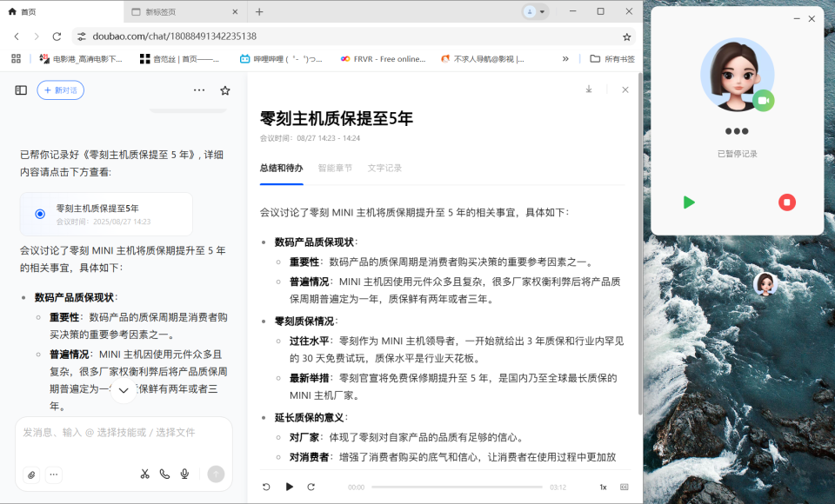835x504 pixels.
Task: Activate microphone voice input
Action: point(184,474)
